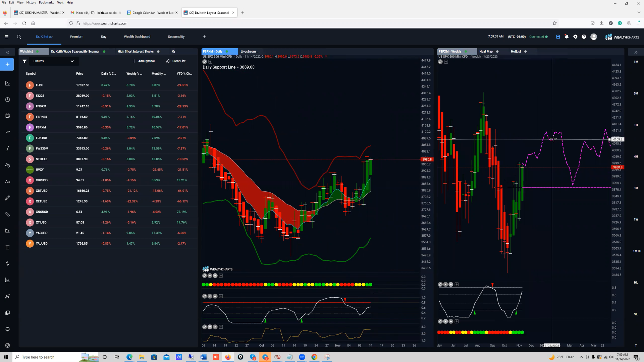Open the notifications bell
The height and width of the screenshot is (362, 644).
tap(567, 37)
